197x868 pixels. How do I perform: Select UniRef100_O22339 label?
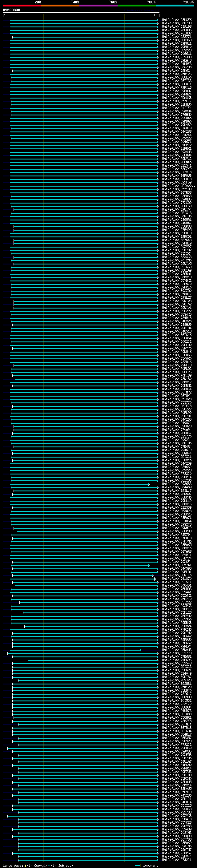click(177, 507)
